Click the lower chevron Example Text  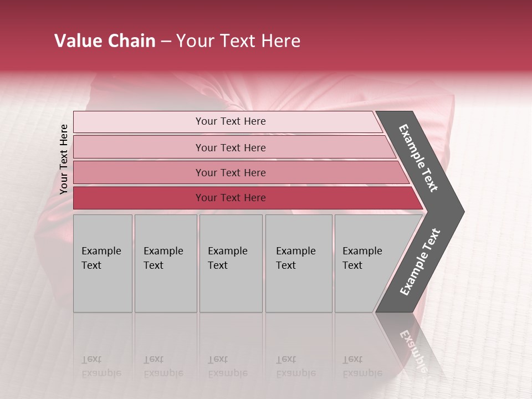pyautogui.click(x=420, y=262)
